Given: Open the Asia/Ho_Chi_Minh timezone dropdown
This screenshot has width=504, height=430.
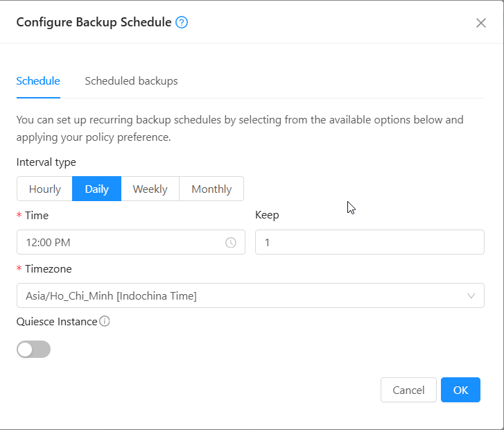Looking at the screenshot, I should [243, 296].
